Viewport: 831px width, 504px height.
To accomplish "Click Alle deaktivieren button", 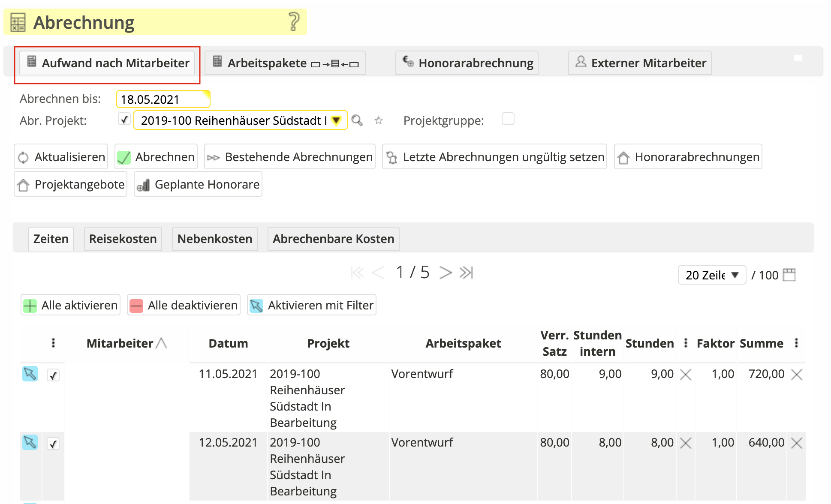I will 184,305.
